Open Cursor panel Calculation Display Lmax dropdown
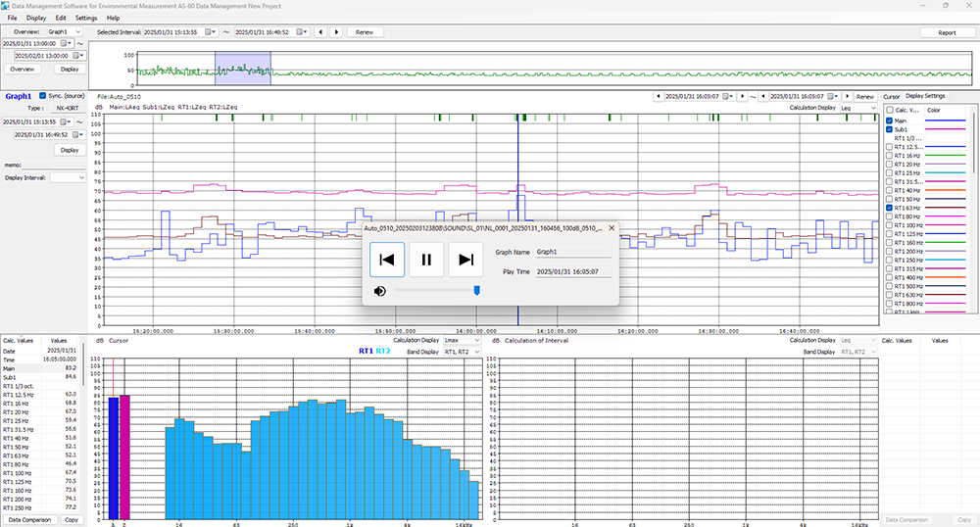The image size is (980, 527). pos(462,340)
